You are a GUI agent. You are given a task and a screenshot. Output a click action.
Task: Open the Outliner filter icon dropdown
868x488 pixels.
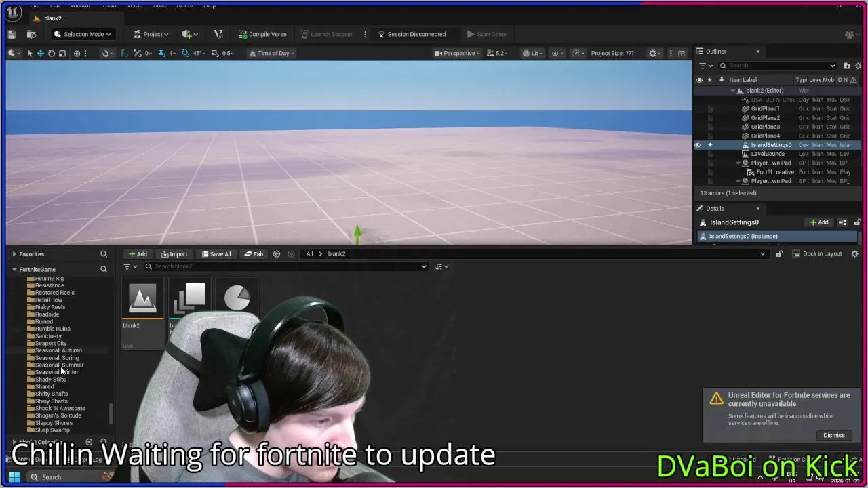click(x=705, y=66)
